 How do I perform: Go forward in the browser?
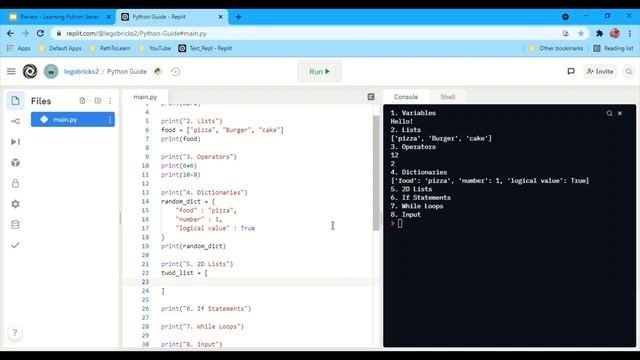pos(25,33)
